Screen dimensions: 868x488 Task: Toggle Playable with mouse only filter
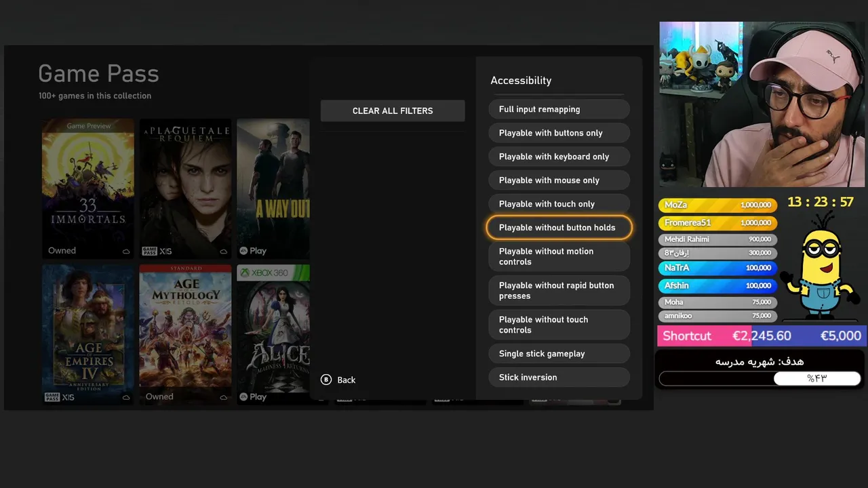click(559, 180)
